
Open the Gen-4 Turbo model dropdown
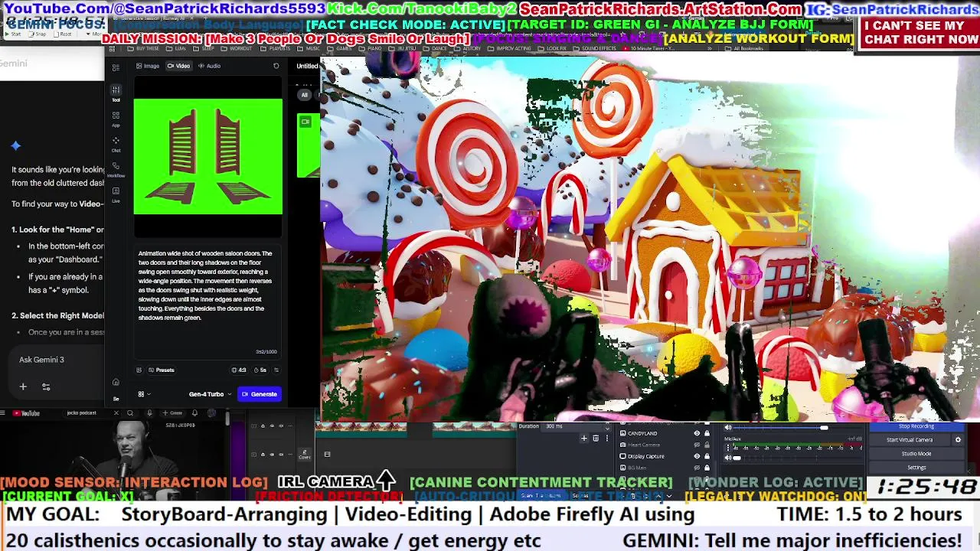[210, 394]
